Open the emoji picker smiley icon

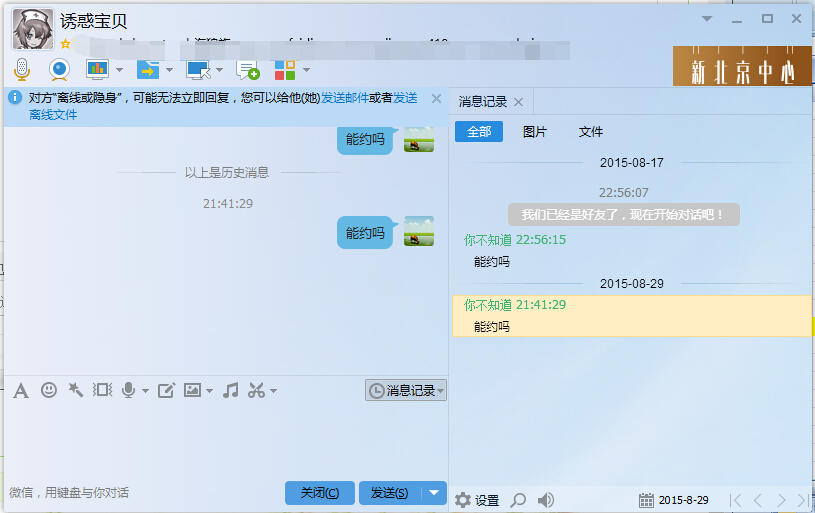click(x=48, y=390)
